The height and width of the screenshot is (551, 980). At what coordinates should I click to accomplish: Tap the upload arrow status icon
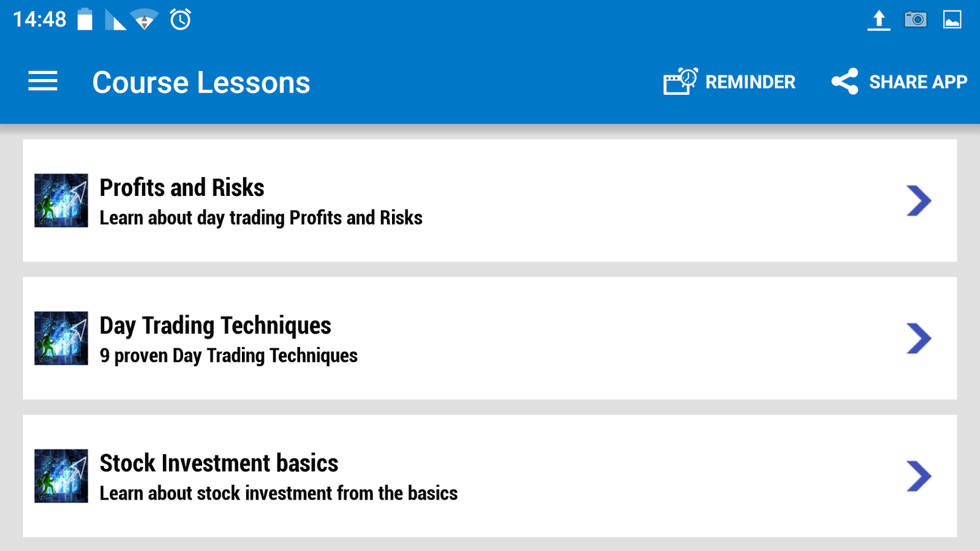click(x=879, y=20)
